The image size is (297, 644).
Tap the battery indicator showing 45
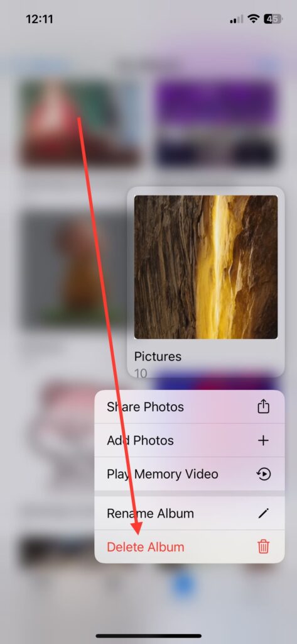pyautogui.click(x=273, y=19)
